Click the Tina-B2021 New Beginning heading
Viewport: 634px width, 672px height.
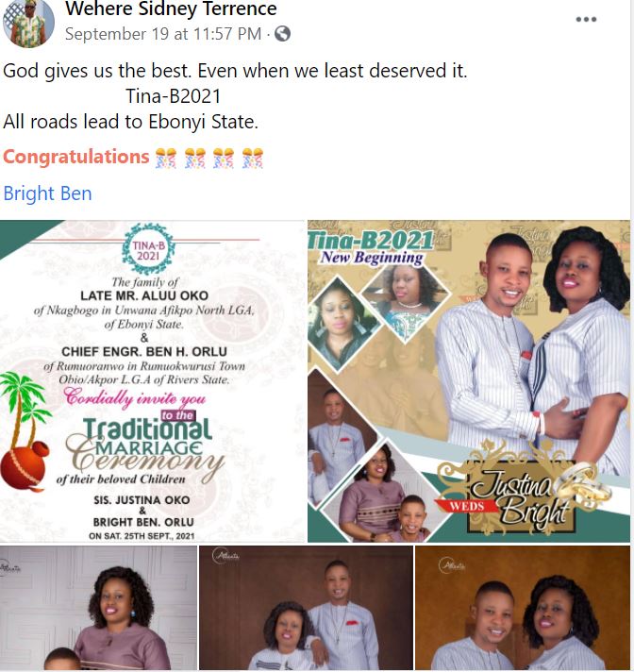tap(371, 247)
